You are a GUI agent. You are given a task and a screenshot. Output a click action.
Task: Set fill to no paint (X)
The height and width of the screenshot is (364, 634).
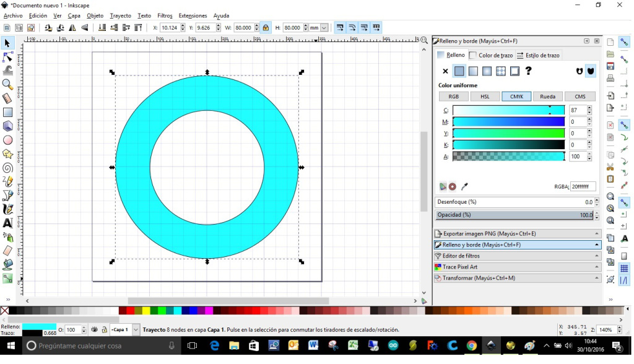445,71
